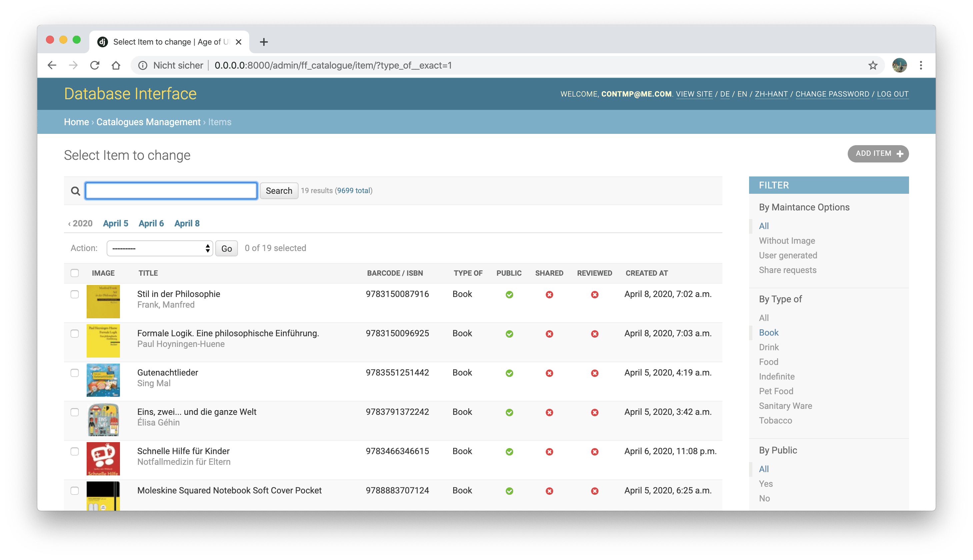The width and height of the screenshot is (973, 560).
Task: Click the site info icon in address bar
Action: 143,65
